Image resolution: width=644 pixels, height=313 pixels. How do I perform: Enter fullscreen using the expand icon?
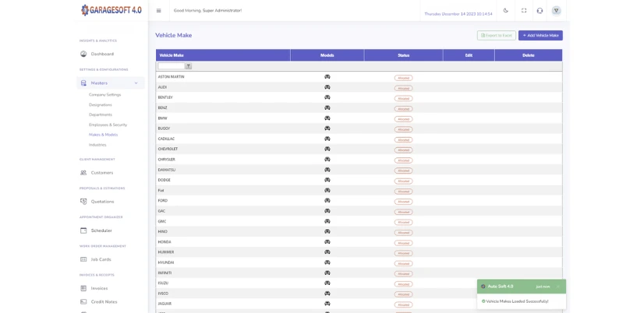pos(524,10)
